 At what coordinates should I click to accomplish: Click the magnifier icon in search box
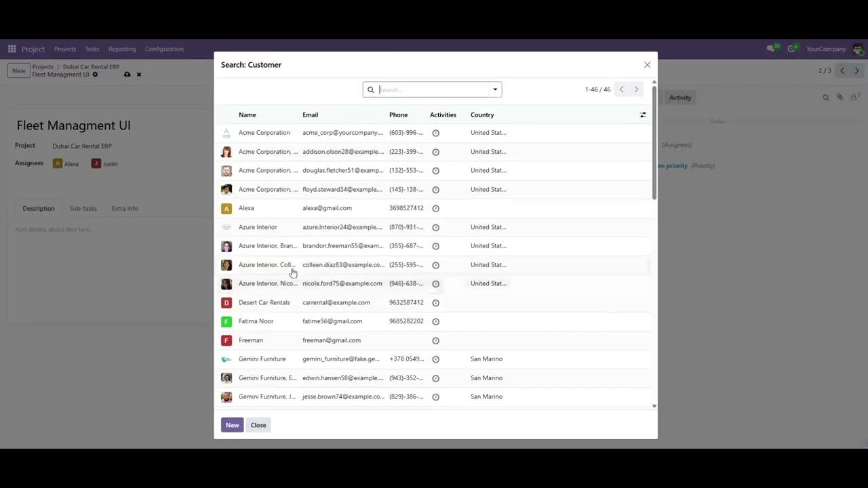tap(370, 89)
